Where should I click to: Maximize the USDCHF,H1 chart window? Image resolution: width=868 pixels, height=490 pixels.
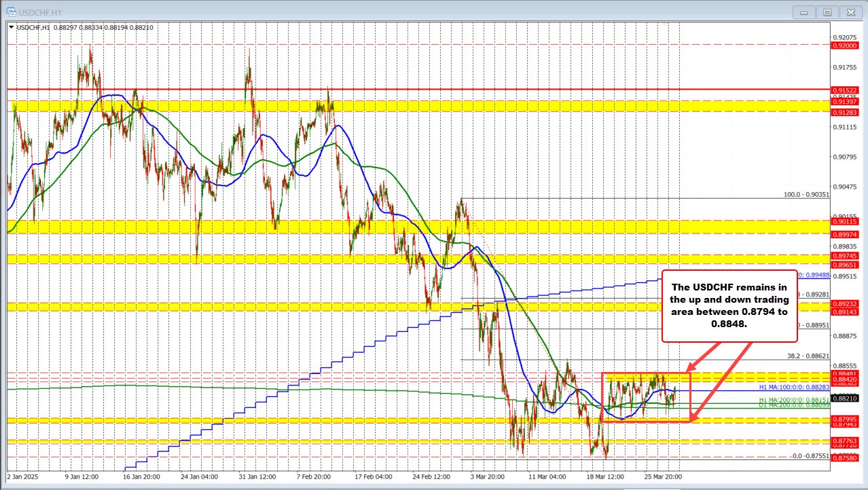(828, 12)
